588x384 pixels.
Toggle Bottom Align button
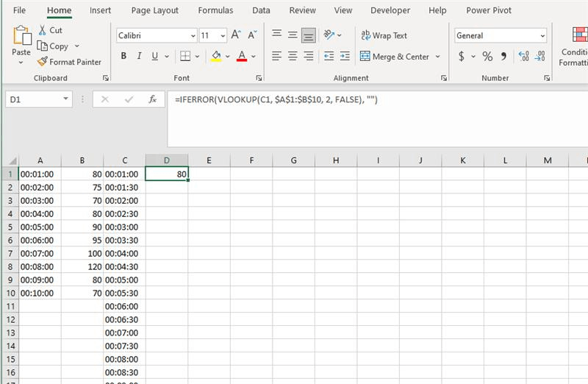click(308, 35)
